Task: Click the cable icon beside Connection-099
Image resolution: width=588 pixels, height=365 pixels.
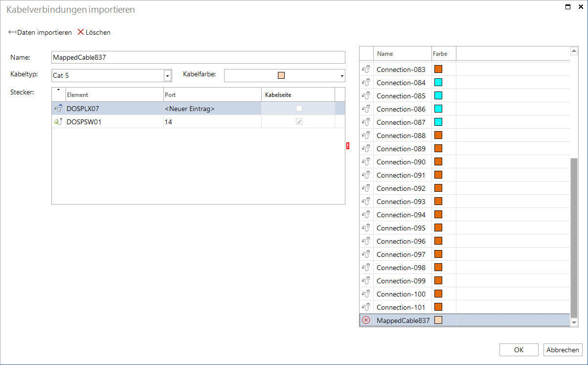Action: [x=366, y=281]
